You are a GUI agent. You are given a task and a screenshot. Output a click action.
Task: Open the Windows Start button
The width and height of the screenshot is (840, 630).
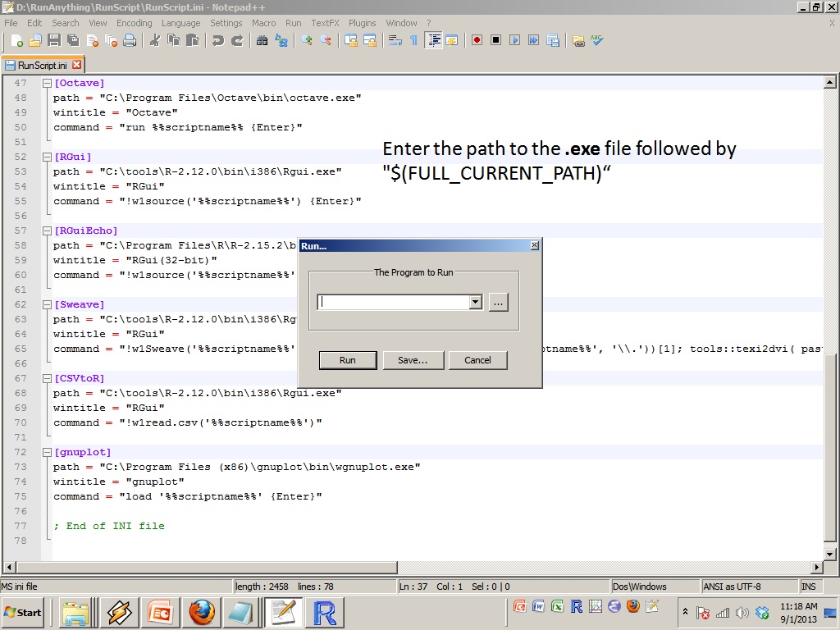coord(22,612)
